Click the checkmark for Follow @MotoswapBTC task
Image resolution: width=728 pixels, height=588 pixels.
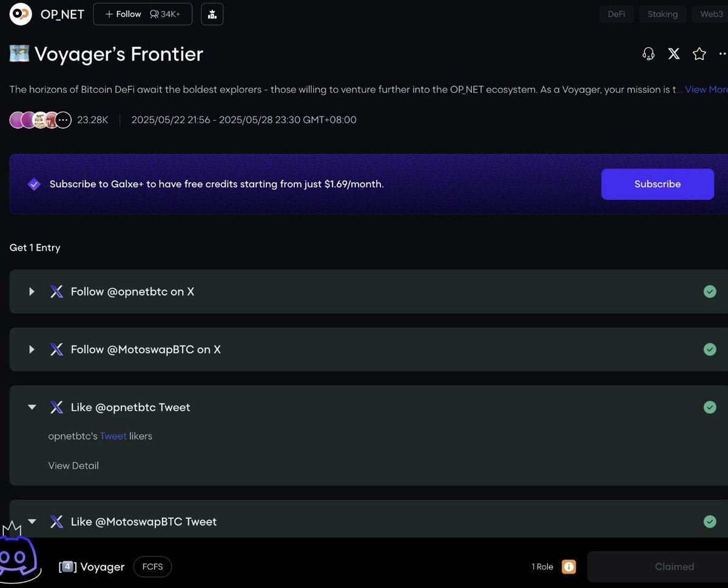tap(710, 350)
